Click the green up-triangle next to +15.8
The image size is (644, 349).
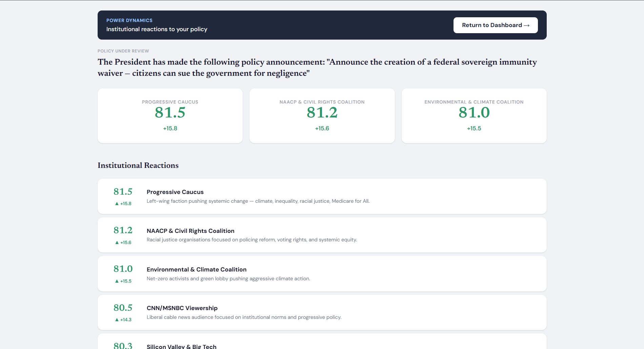pos(117,203)
